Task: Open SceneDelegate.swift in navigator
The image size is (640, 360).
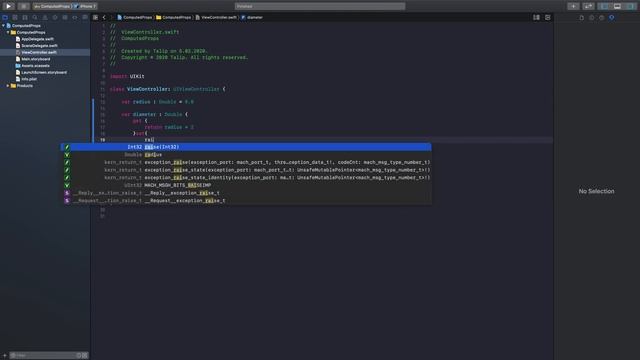Action: tap(39, 46)
